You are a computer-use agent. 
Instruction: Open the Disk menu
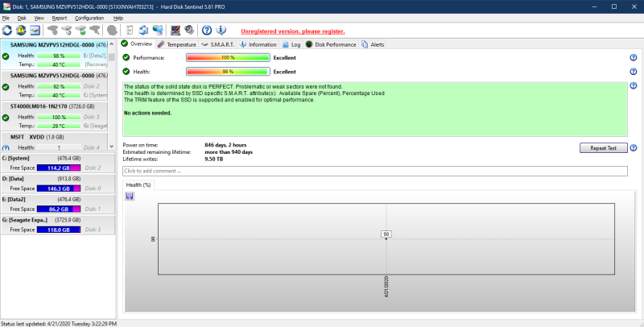tap(22, 18)
